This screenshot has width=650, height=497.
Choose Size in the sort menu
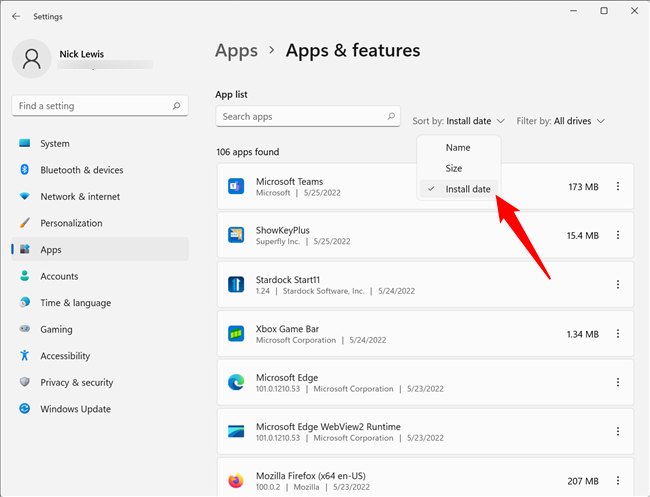458,168
